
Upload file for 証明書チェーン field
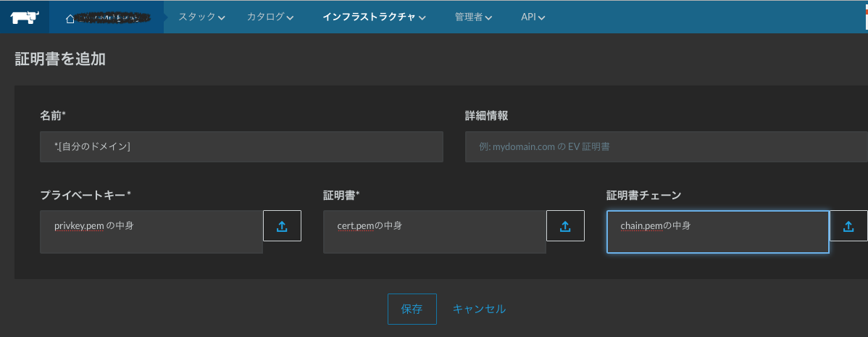[x=848, y=226]
